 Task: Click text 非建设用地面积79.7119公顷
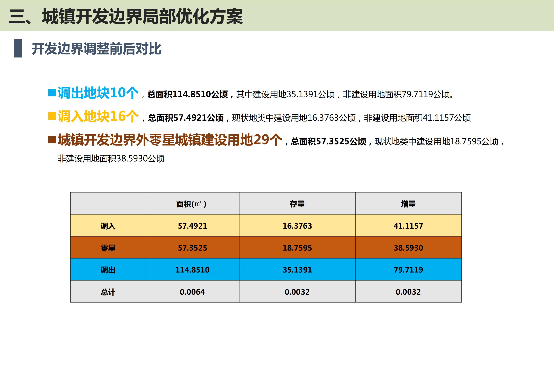click(x=396, y=94)
